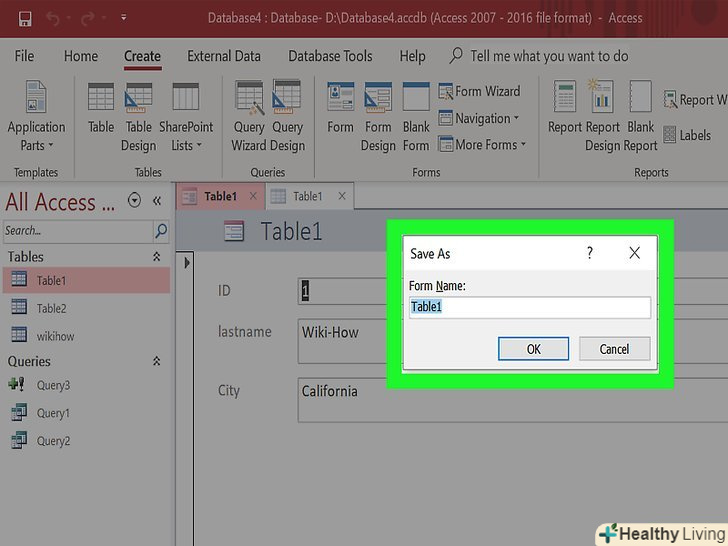Click the Save icon in title bar
The height and width of the screenshot is (546, 728).
(25, 19)
